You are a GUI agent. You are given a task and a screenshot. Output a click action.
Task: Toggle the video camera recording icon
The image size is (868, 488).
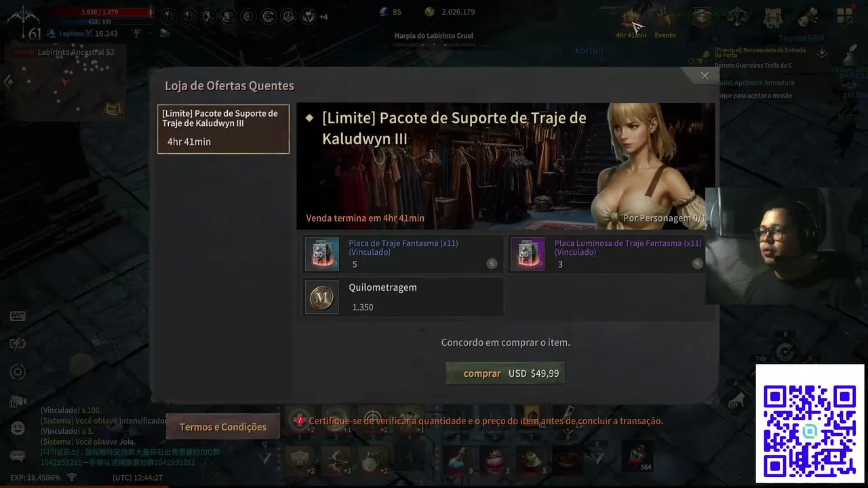[x=18, y=401]
